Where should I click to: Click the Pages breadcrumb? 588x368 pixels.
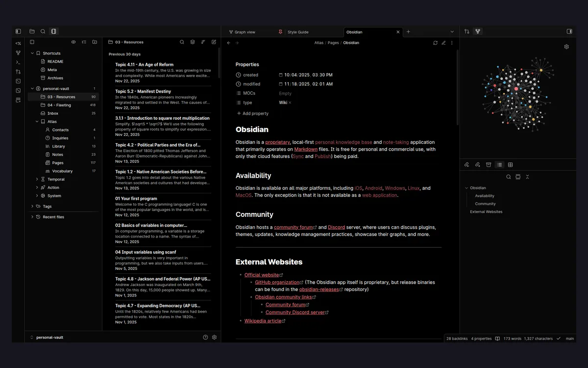[333, 43]
